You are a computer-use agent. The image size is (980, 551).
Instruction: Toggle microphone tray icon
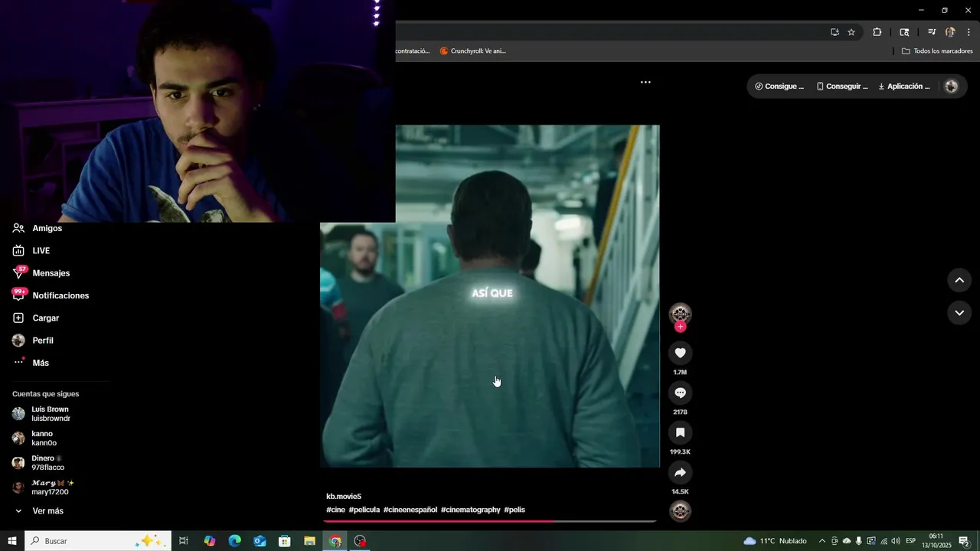click(x=859, y=541)
